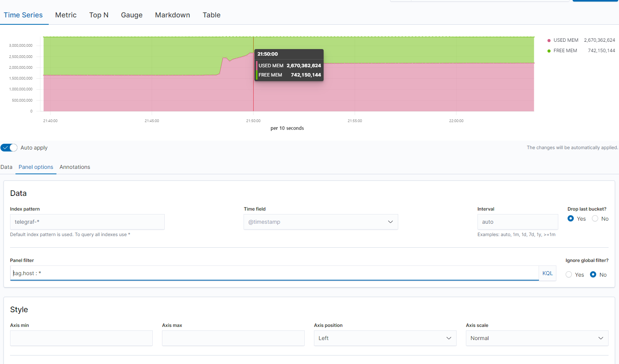Click the 22:00:00 chart axis label
619x364 pixels.
tap(456, 121)
